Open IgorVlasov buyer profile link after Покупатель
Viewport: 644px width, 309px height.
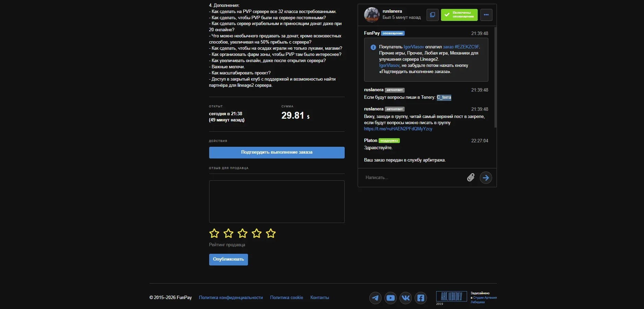click(414, 47)
